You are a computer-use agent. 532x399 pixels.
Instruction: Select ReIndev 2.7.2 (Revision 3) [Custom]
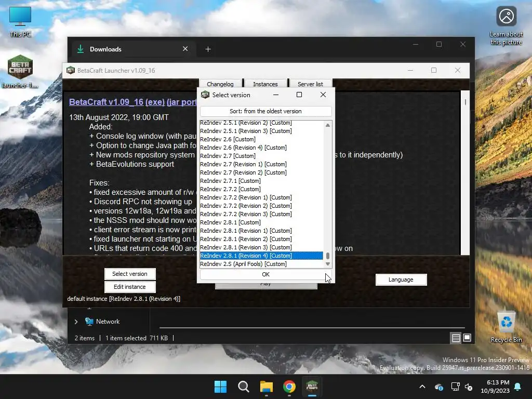(261, 214)
